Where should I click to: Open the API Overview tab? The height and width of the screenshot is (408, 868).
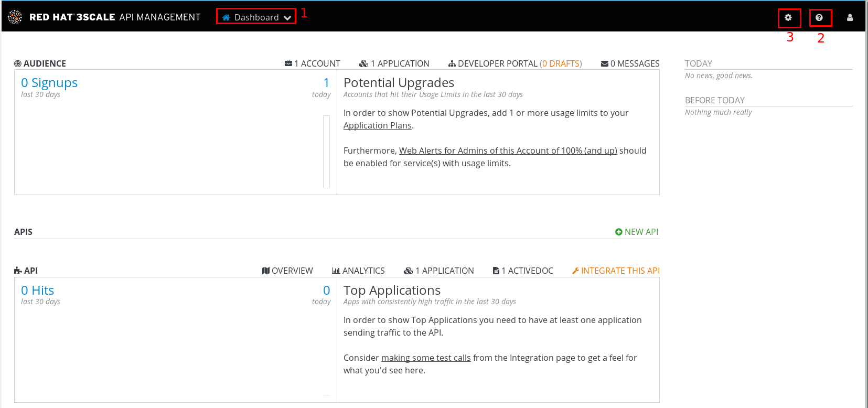287,271
